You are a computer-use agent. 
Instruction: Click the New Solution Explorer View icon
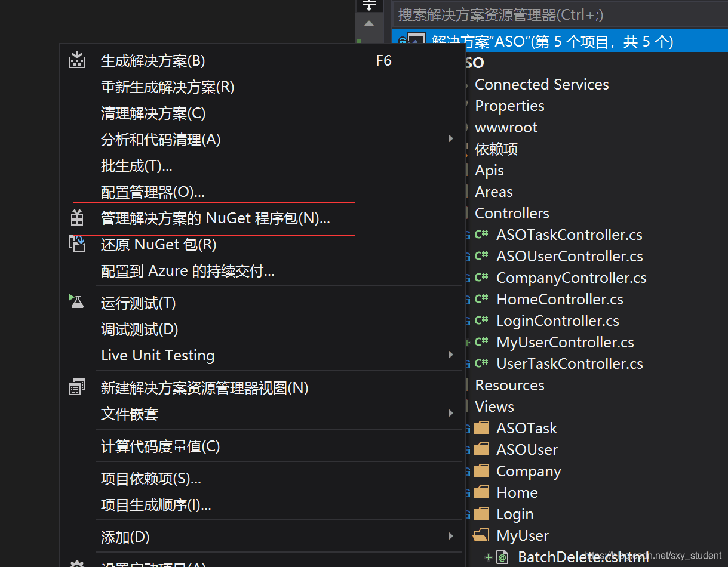pyautogui.click(x=77, y=387)
